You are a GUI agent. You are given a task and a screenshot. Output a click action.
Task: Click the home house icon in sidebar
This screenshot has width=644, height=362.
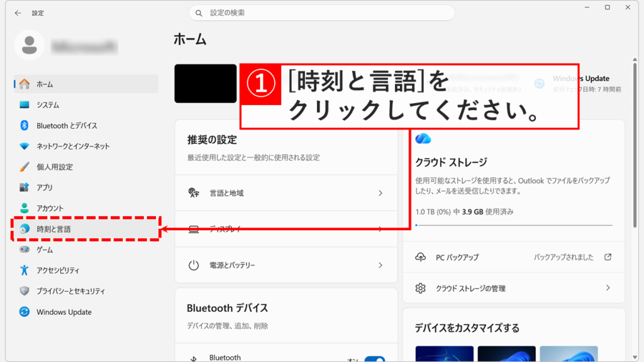tap(25, 84)
